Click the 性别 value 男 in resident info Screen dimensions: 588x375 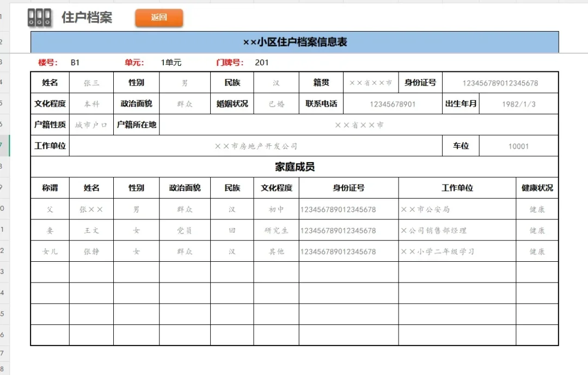tap(185, 83)
